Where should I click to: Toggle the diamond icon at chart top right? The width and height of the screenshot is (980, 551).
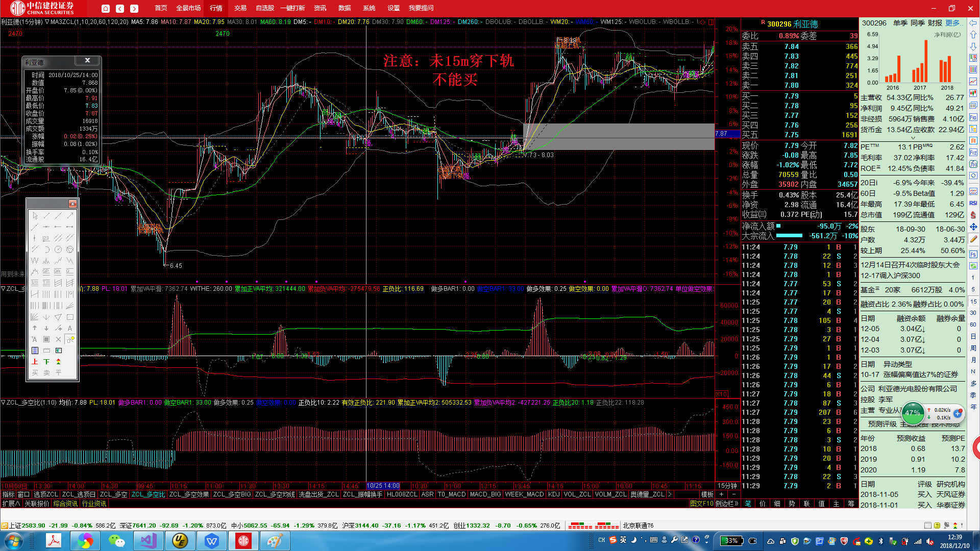click(x=703, y=22)
